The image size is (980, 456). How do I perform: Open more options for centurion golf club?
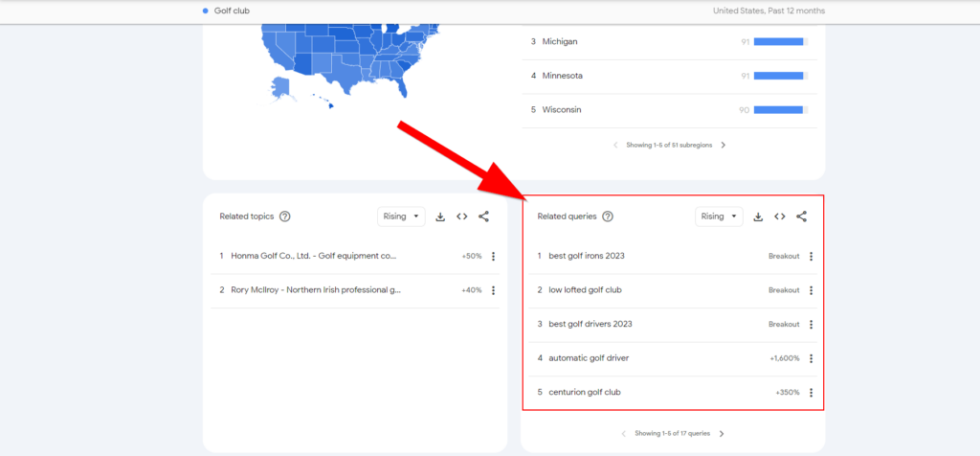pos(811,393)
